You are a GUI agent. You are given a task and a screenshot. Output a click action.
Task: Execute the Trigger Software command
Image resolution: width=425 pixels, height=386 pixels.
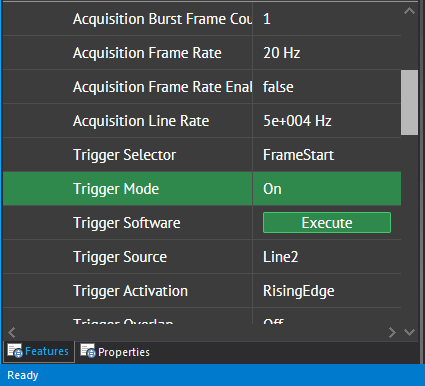(x=327, y=223)
